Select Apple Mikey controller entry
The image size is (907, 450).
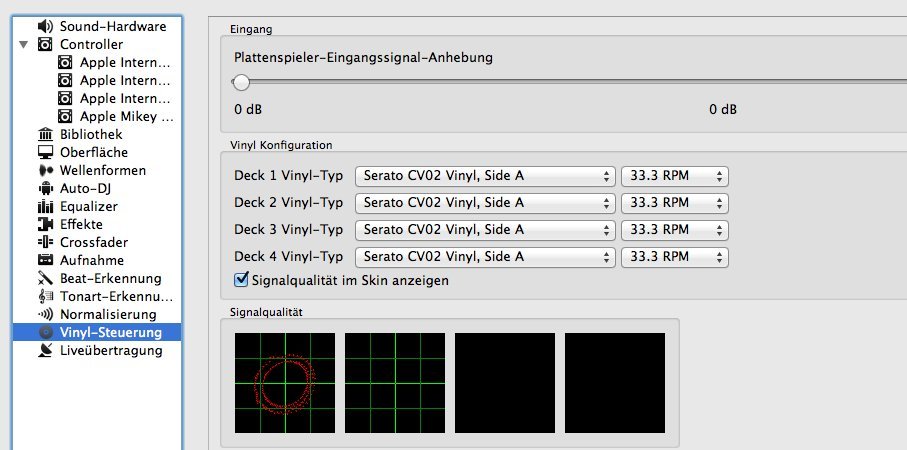[126, 116]
